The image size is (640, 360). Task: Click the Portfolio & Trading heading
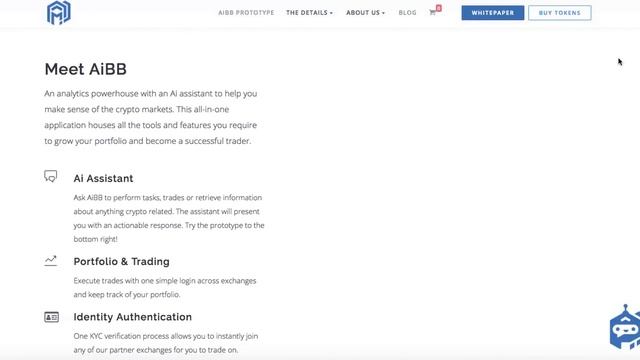[x=122, y=262]
